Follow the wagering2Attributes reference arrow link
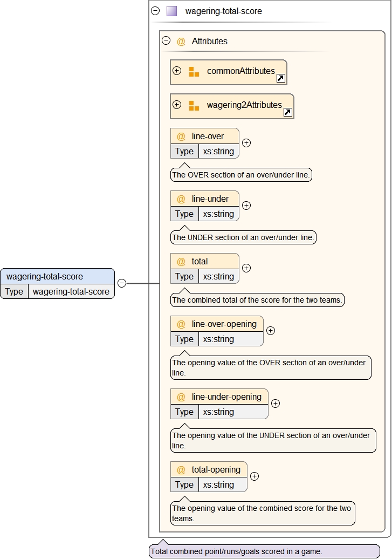The width and height of the screenshot is (392, 560). pyautogui.click(x=287, y=112)
